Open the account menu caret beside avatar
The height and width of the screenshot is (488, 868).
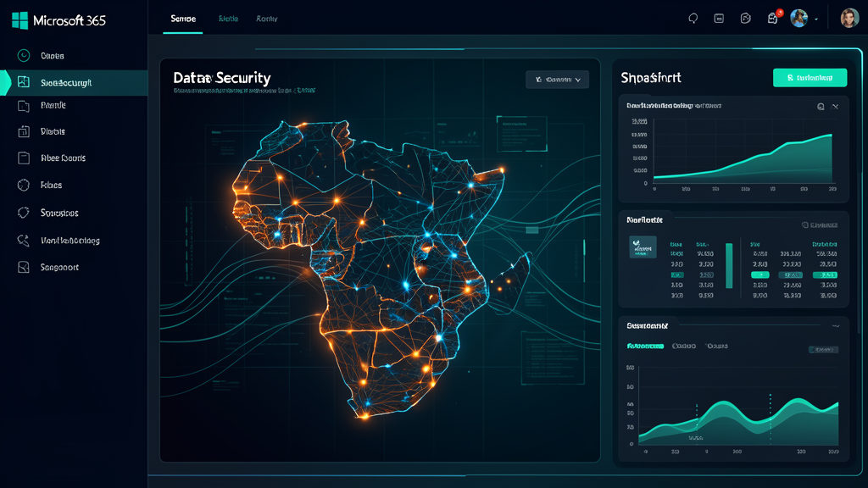click(x=816, y=19)
